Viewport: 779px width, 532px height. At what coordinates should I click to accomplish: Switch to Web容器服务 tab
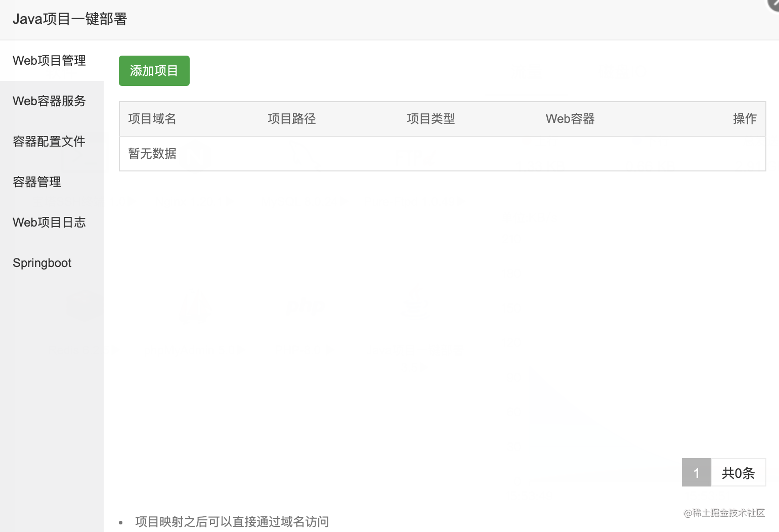pyautogui.click(x=52, y=101)
